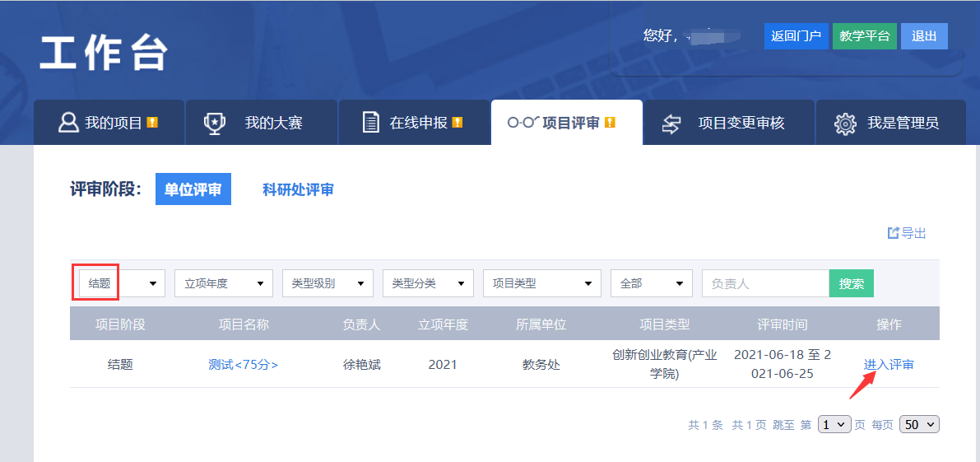Select the per-page count dropdown showing 50
This screenshot has height=462, width=980.
tap(919, 424)
